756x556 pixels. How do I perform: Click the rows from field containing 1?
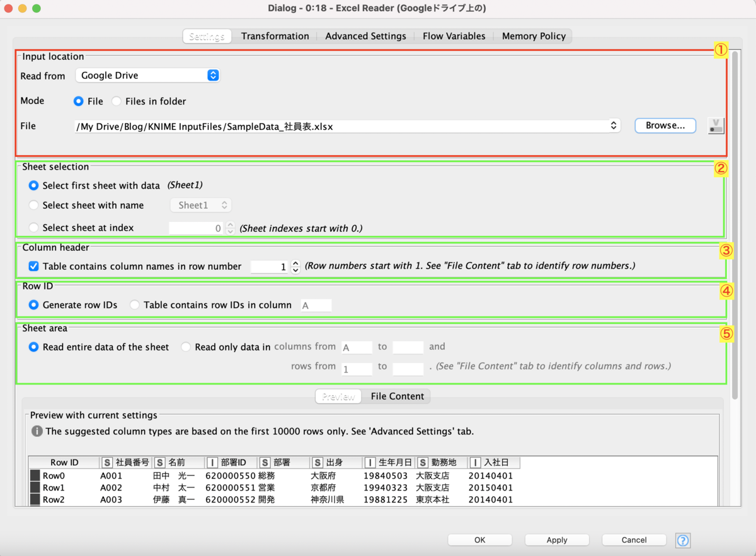(x=357, y=369)
